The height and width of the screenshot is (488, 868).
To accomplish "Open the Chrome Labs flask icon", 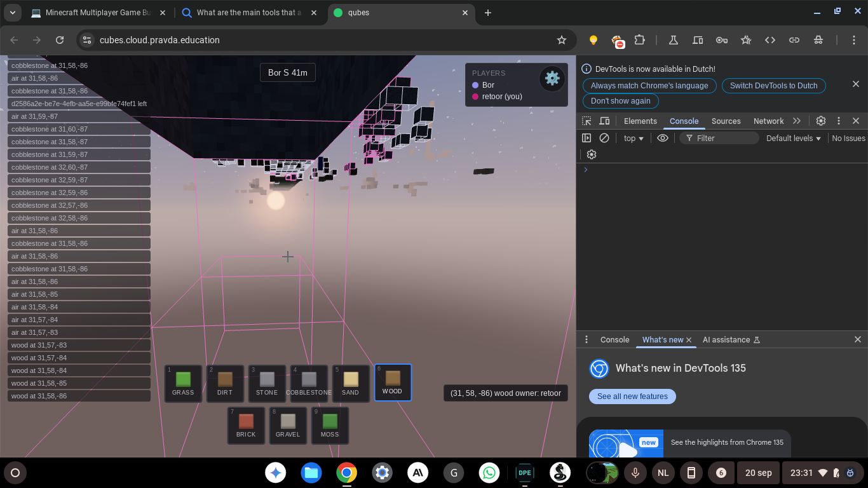I will click(x=674, y=40).
